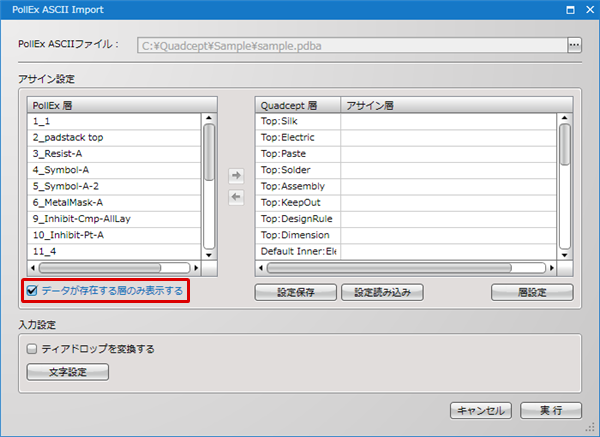The image size is (600, 437).
Task: Close the PollEx ASCII Import dialog
Action: 590,10
